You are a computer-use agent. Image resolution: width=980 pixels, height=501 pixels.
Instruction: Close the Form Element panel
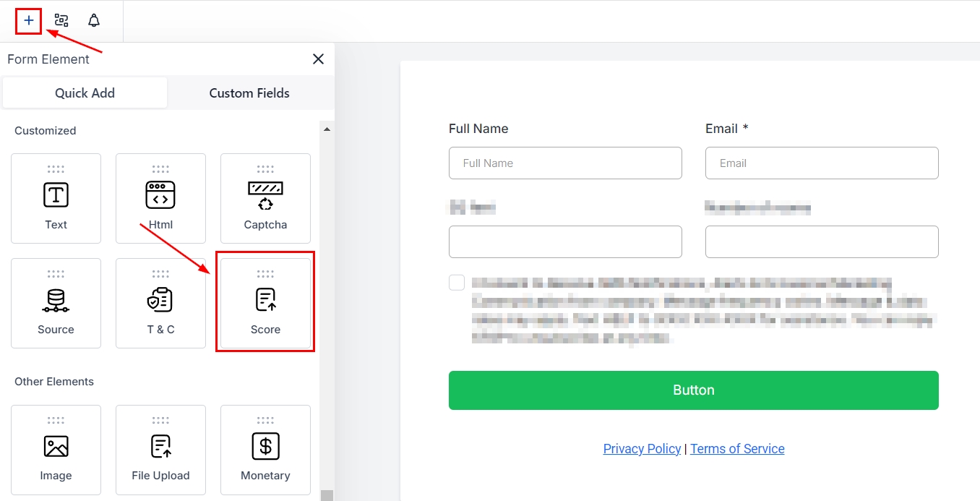[x=318, y=59]
